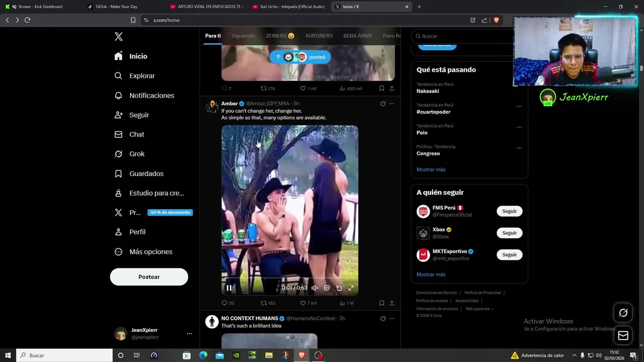
Task: Open Notificaciones in the sidebar
Action: click(144, 96)
